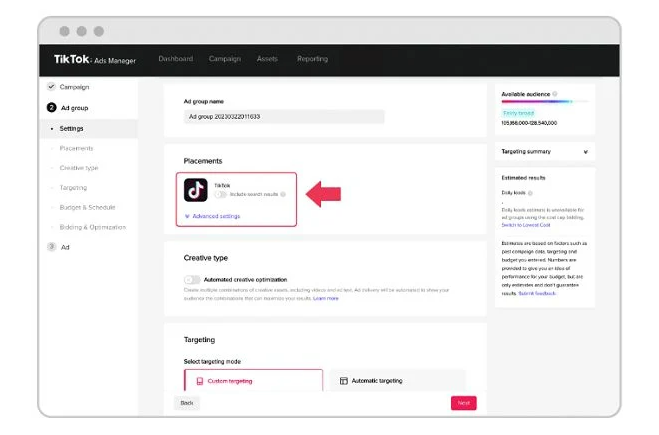Click the Estimated results heading
This screenshot has height=435, width=659.
(x=523, y=178)
